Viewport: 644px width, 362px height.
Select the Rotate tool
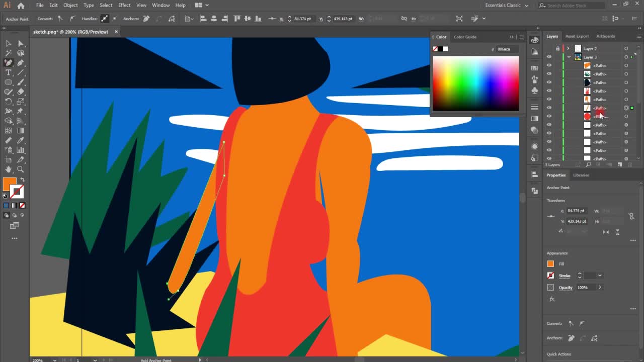tap(9, 102)
